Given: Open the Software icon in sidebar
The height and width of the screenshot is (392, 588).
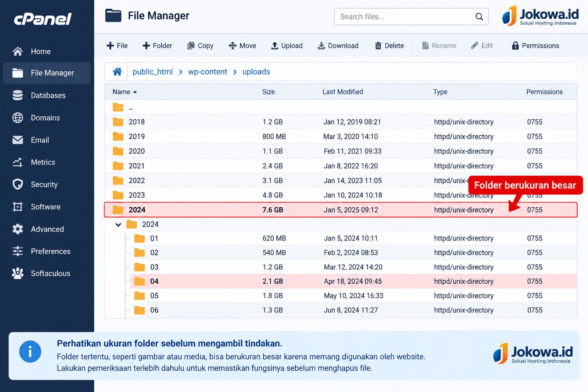Looking at the screenshot, I should point(18,207).
